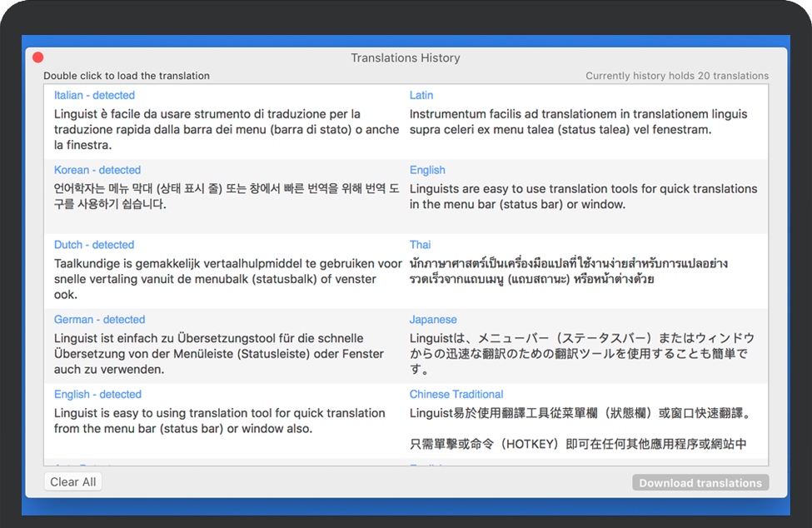Select the 'Italian - detected' language label

(94, 96)
